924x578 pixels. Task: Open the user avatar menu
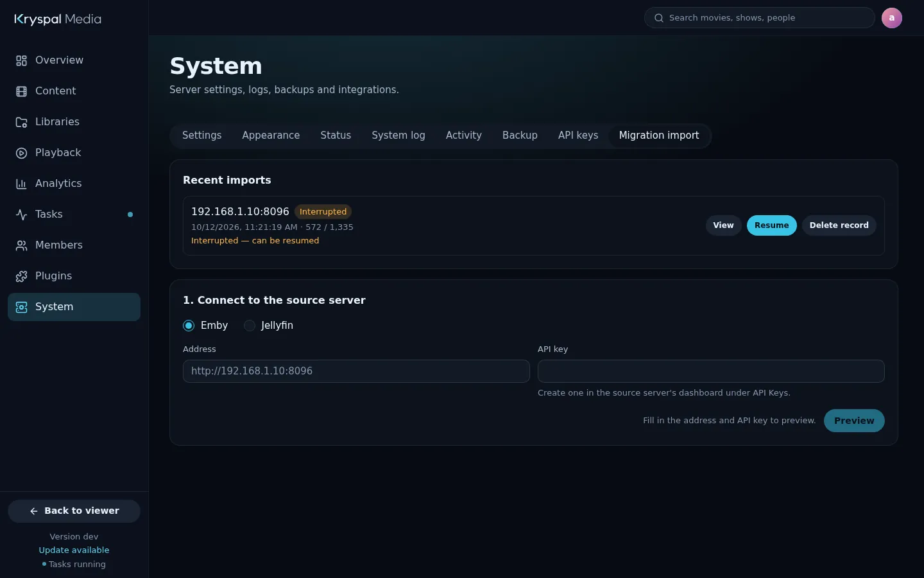(x=891, y=18)
